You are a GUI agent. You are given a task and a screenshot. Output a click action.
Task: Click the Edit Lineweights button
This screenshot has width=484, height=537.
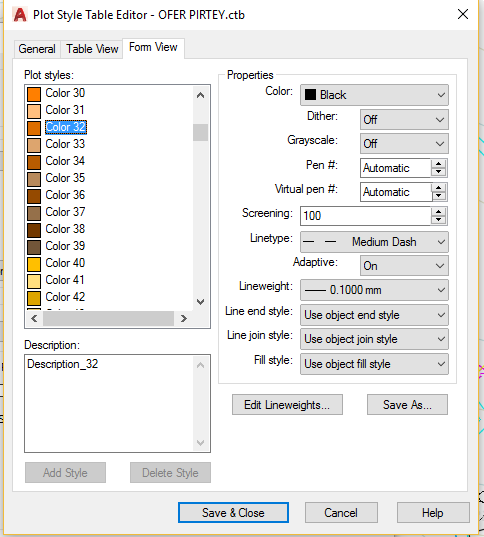pos(287,405)
